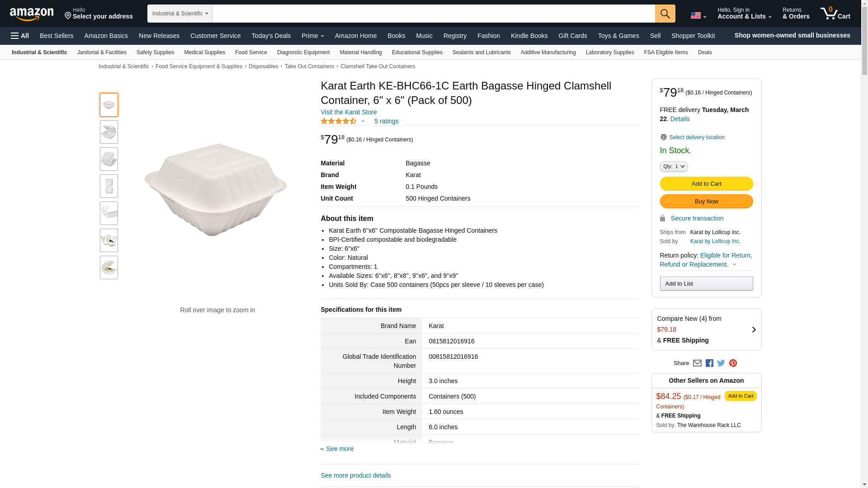The width and height of the screenshot is (868, 488).
Task: Select Food Service category tab
Action: point(251,52)
